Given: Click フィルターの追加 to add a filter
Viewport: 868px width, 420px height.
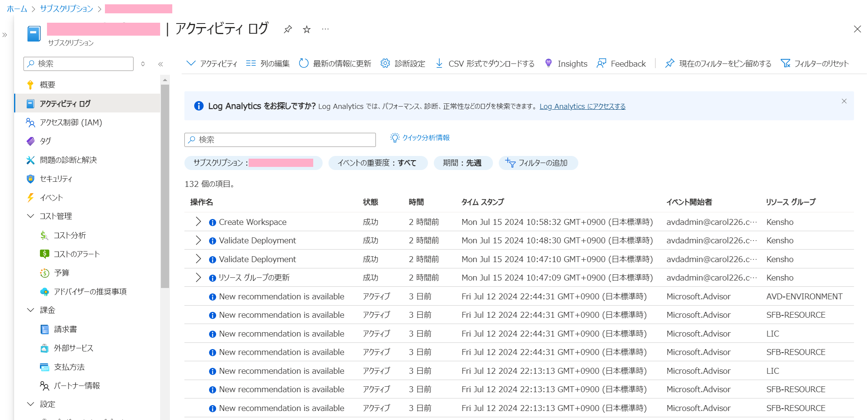Looking at the screenshot, I should [538, 163].
